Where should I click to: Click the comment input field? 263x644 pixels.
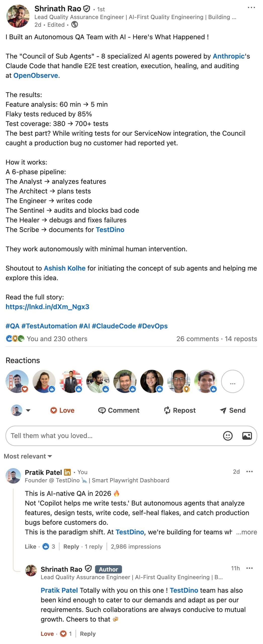(100, 435)
